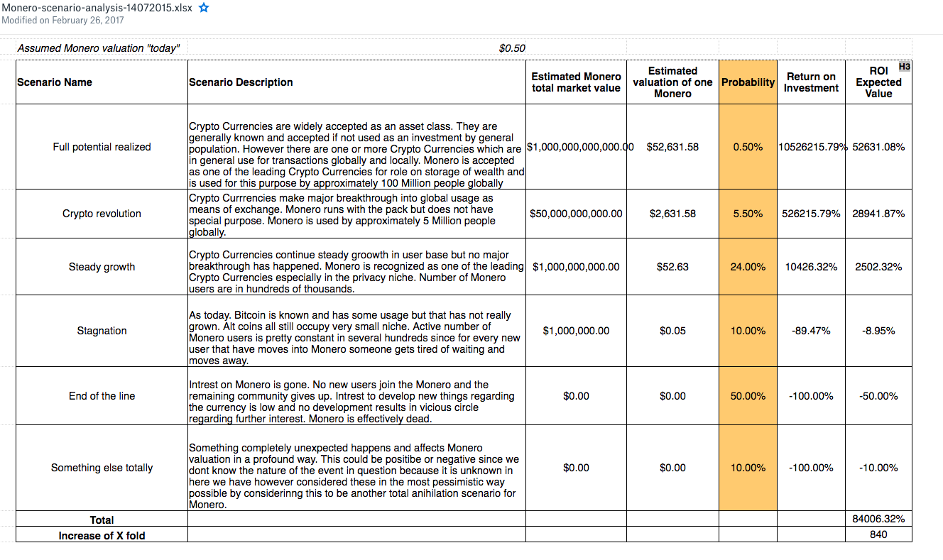Select the $1,000,000,000,000.00 market value cell
Screen dimensions: 943x560
(x=576, y=147)
